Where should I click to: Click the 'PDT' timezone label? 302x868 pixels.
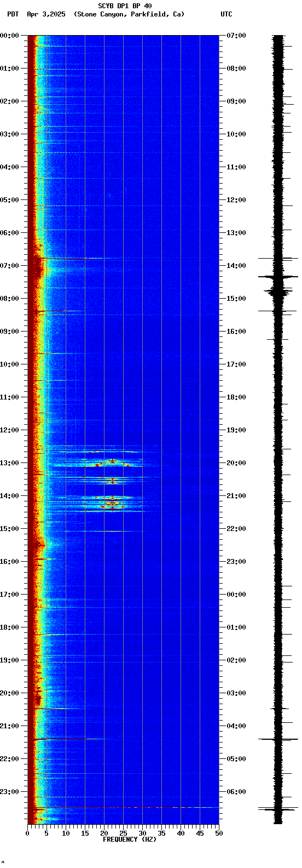pos(13,14)
